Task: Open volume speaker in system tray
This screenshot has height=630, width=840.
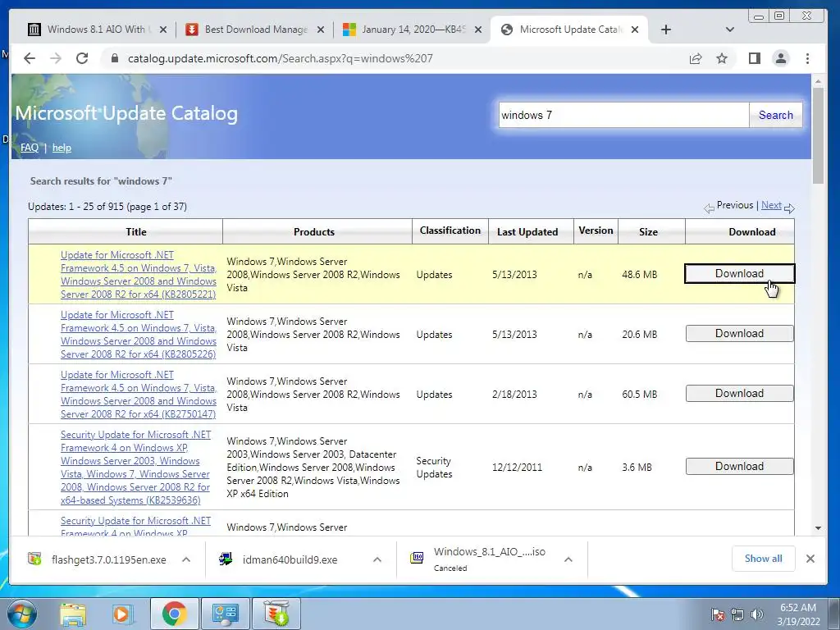Action: click(757, 614)
